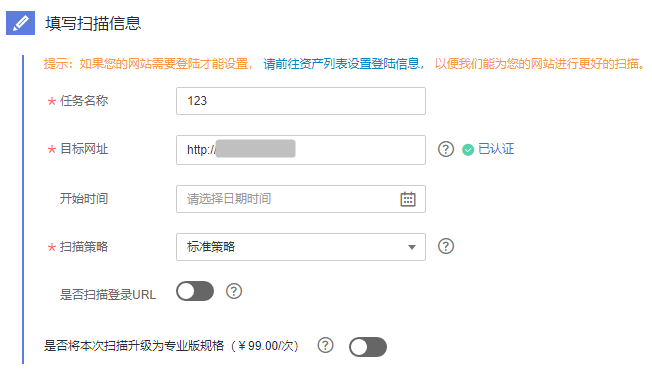
Task: Click the green verified checkmark icon
Action: point(468,150)
